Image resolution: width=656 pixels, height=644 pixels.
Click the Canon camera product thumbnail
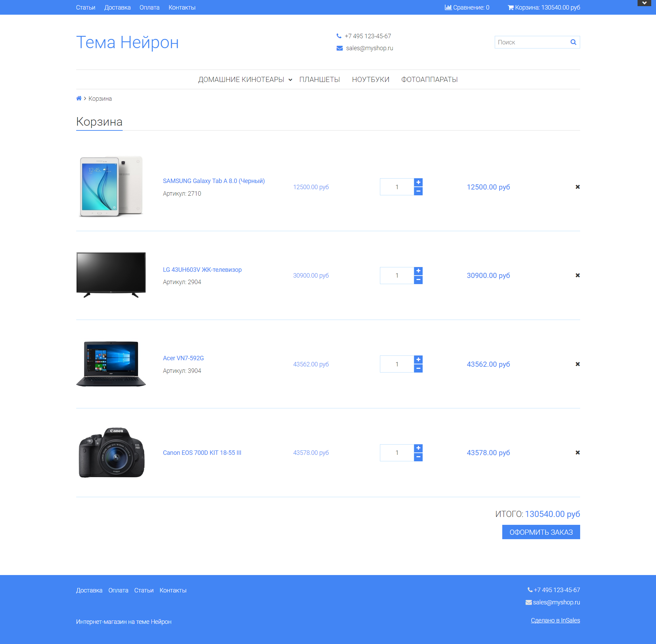click(111, 452)
